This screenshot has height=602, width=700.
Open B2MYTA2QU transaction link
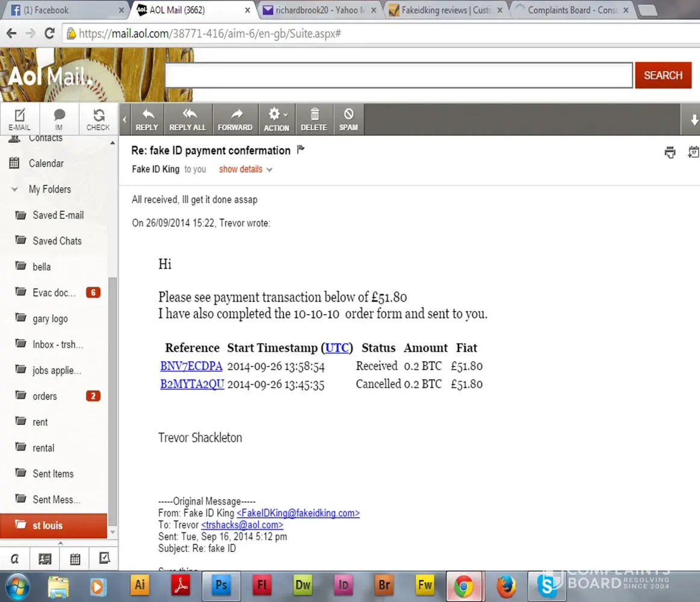tap(192, 384)
